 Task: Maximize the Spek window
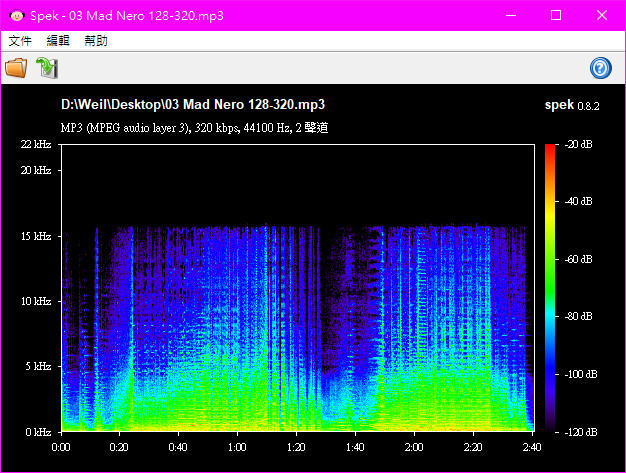tap(556, 15)
